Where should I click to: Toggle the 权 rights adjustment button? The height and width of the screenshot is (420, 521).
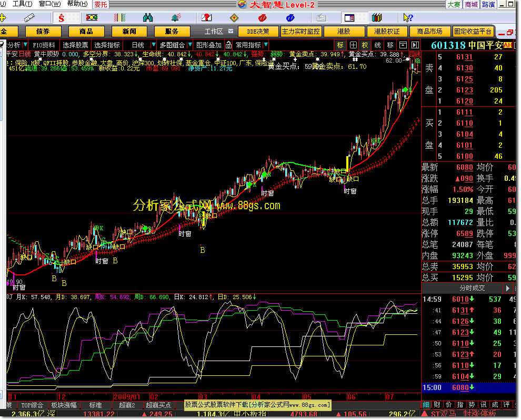(365, 45)
